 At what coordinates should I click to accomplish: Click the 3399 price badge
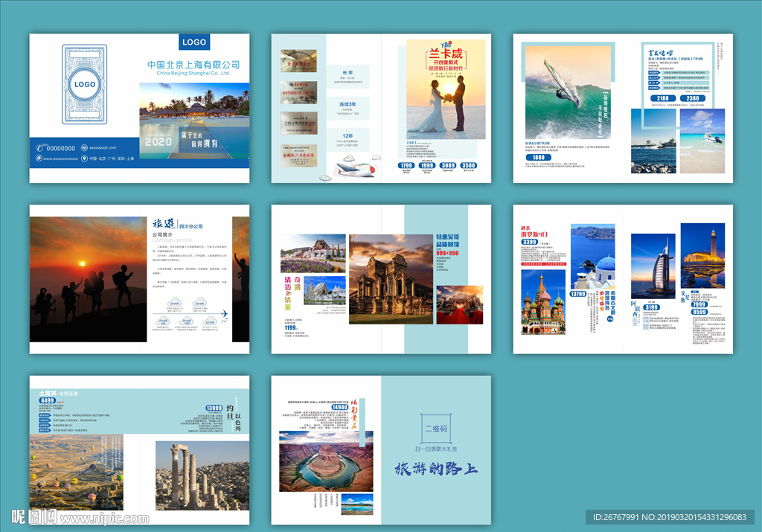pyautogui.click(x=529, y=242)
